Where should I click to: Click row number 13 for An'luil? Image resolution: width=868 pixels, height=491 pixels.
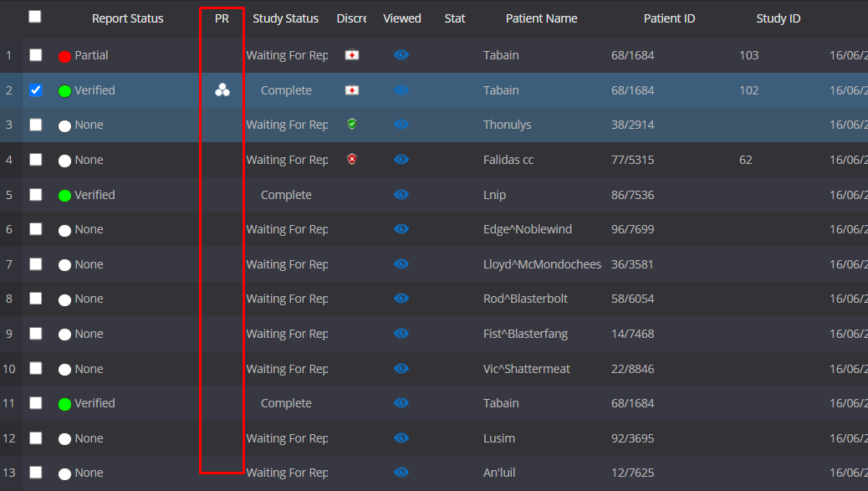click(x=9, y=473)
